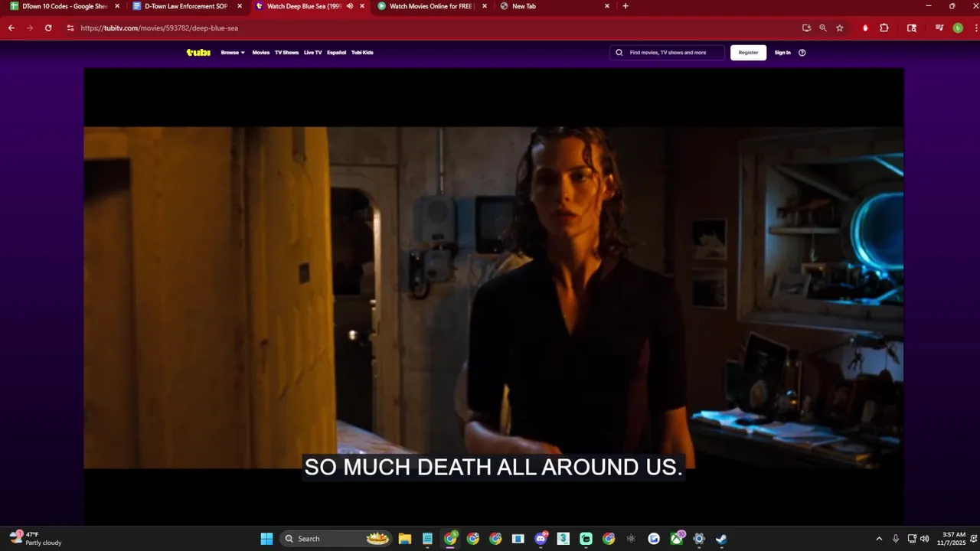Mute the Deep Blue Sea tab audio
This screenshot has width=980, height=551.
[350, 6]
